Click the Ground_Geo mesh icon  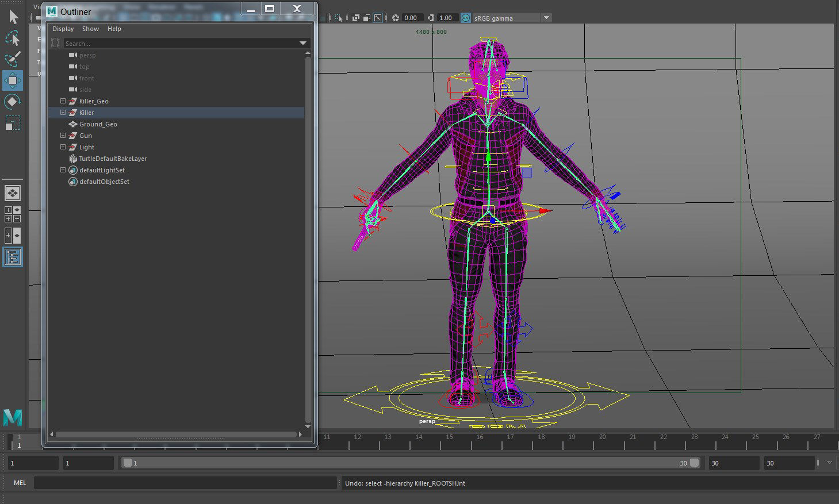72,124
